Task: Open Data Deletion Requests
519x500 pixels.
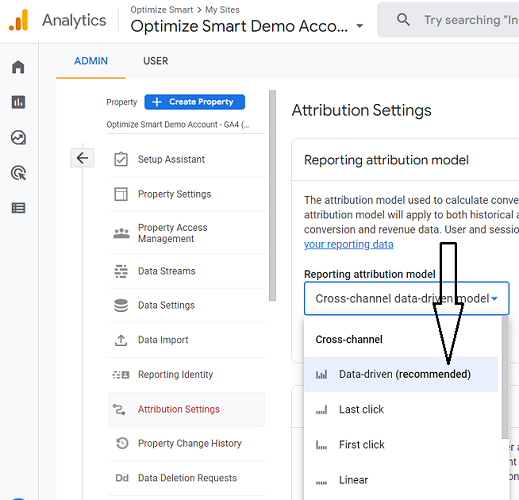Action: click(x=186, y=478)
